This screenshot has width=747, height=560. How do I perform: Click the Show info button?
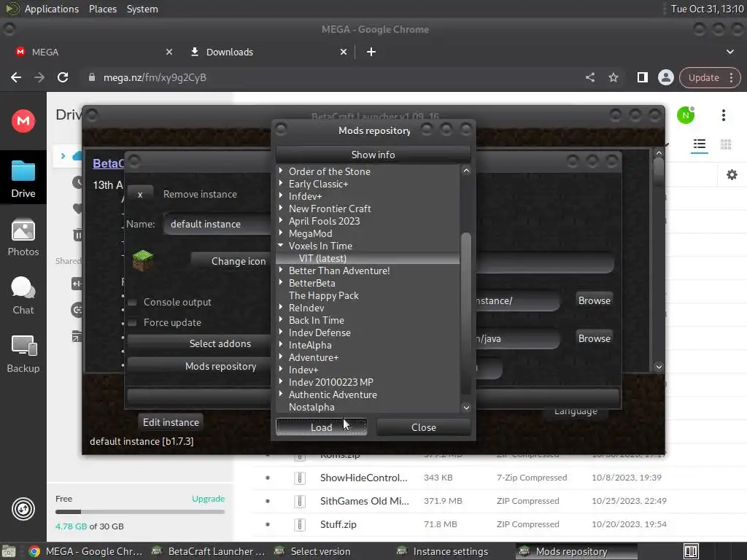(373, 155)
